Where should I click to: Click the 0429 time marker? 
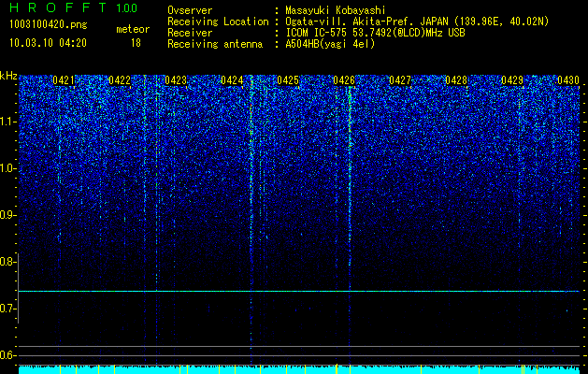(x=512, y=79)
